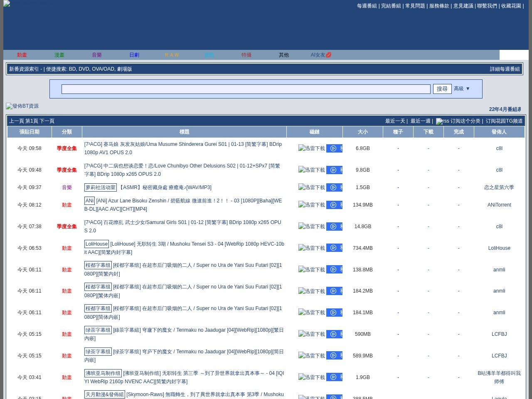The height and width of the screenshot is (399, 532).
Task: Select the 日劇 category tab
Action: [134, 55]
